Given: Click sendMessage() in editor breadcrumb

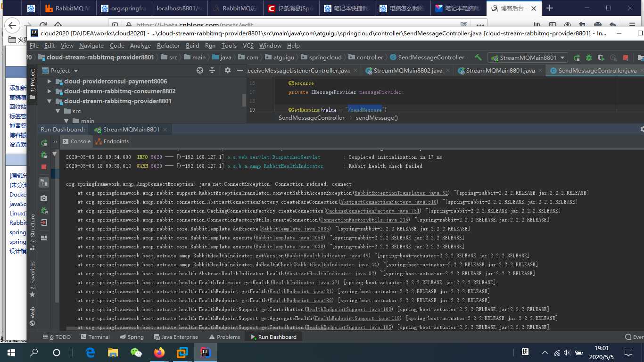Looking at the screenshot, I should pos(377,118).
